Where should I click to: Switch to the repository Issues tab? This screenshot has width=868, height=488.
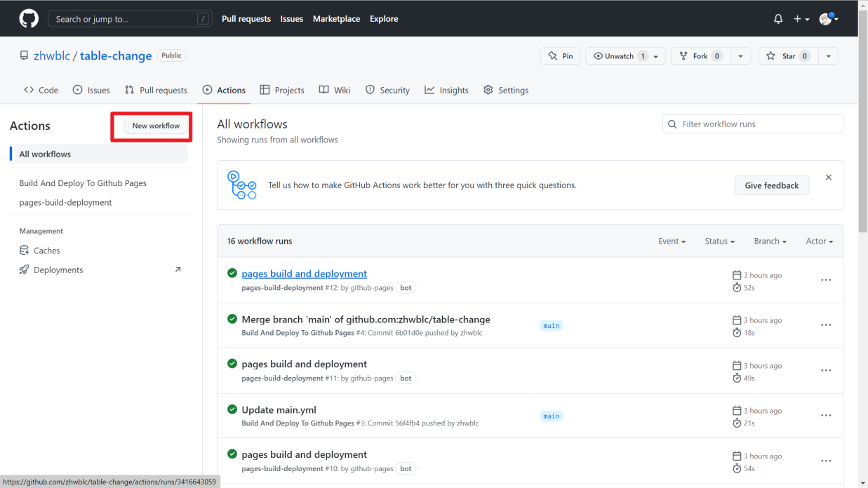[91, 90]
